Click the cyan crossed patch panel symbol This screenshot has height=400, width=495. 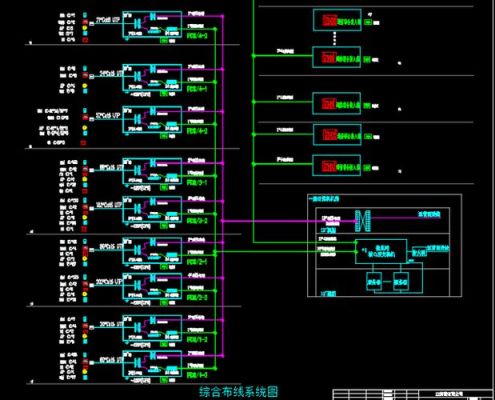click(x=362, y=221)
